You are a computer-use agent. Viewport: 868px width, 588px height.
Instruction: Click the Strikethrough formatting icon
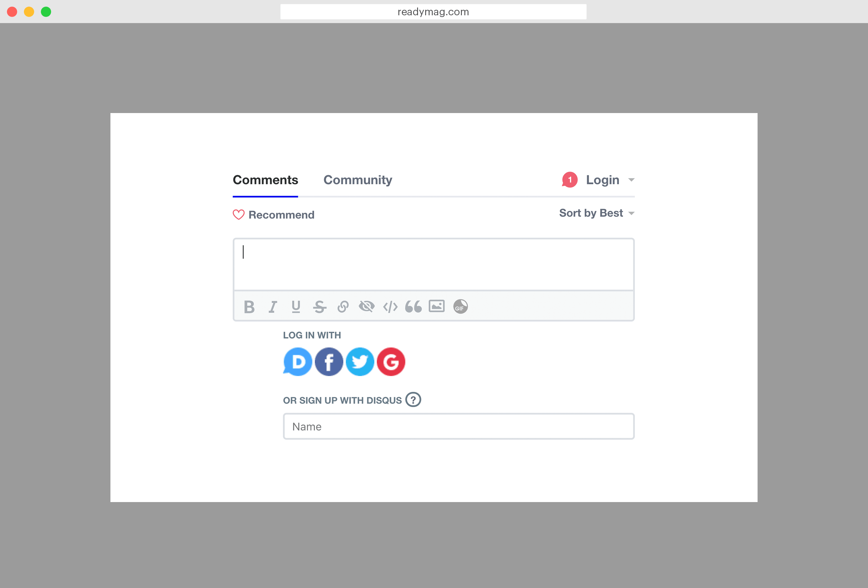pos(319,306)
